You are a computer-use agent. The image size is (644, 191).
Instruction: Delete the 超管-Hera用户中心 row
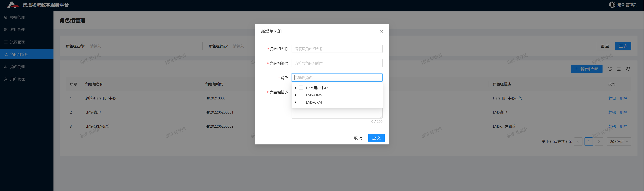point(623,98)
